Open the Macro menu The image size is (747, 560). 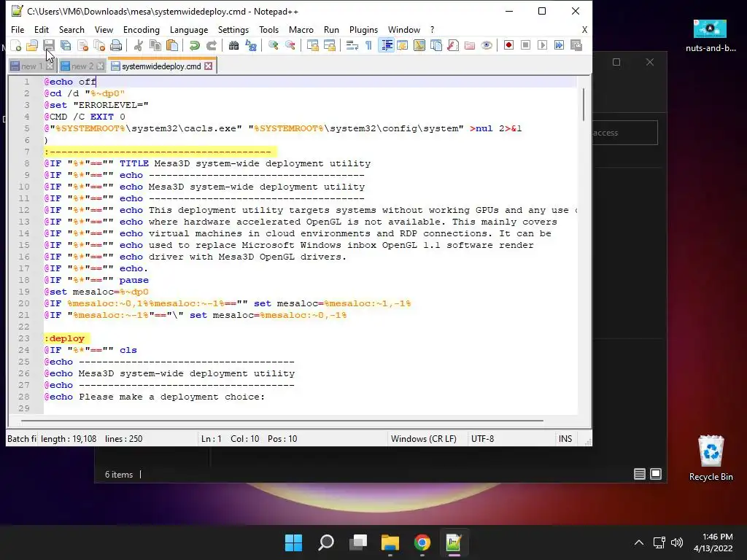[301, 29]
